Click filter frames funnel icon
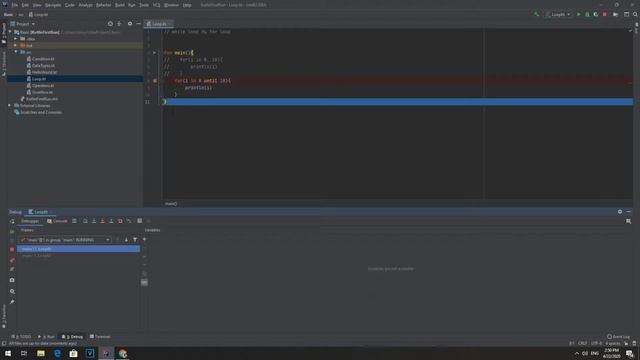This screenshot has height=360, width=640. coord(135,240)
